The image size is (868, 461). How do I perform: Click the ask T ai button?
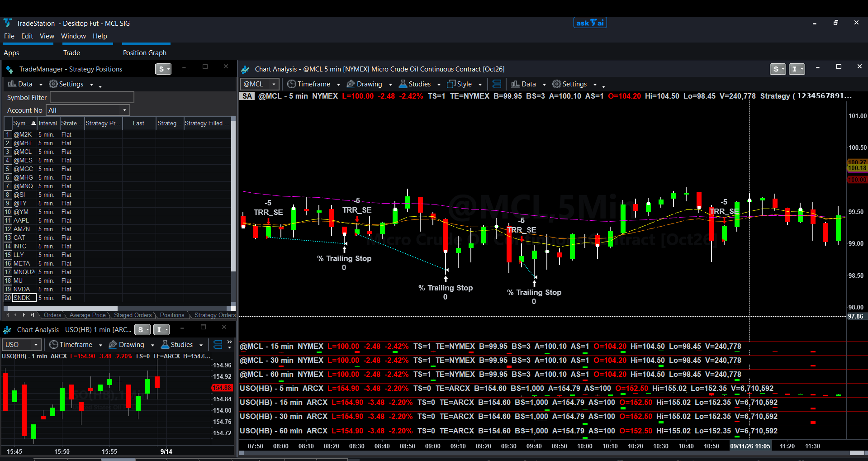(x=590, y=23)
